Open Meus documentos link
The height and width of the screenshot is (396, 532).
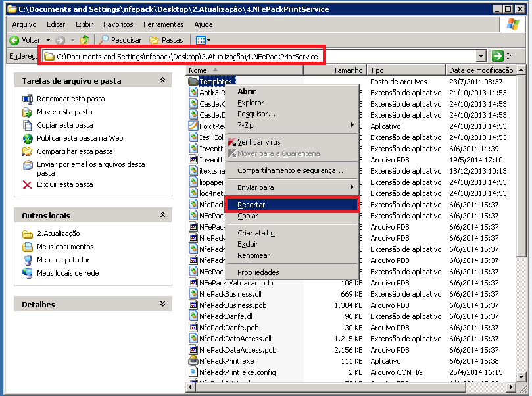tap(65, 247)
